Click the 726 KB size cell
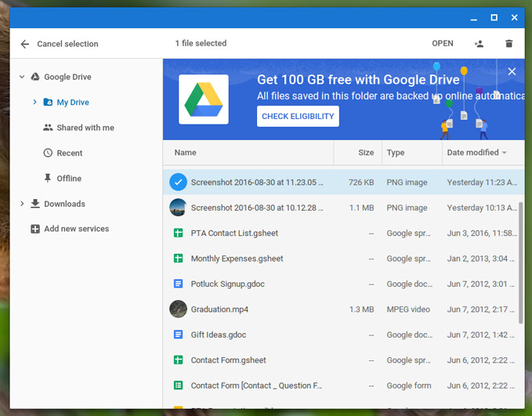 pyautogui.click(x=361, y=183)
